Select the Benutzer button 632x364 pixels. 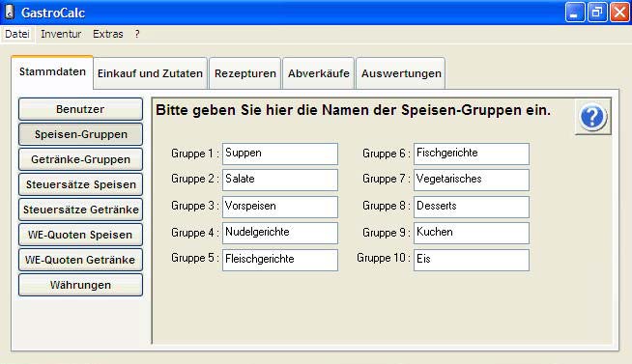(80, 109)
